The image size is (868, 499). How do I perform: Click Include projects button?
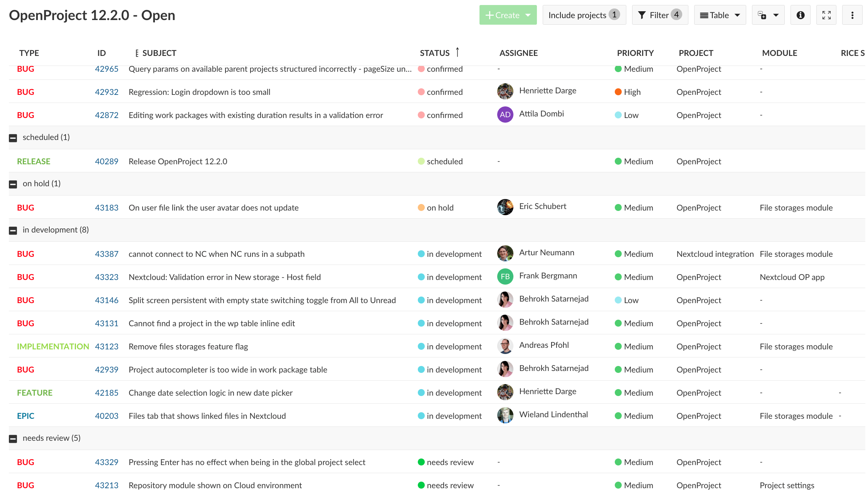(x=584, y=15)
